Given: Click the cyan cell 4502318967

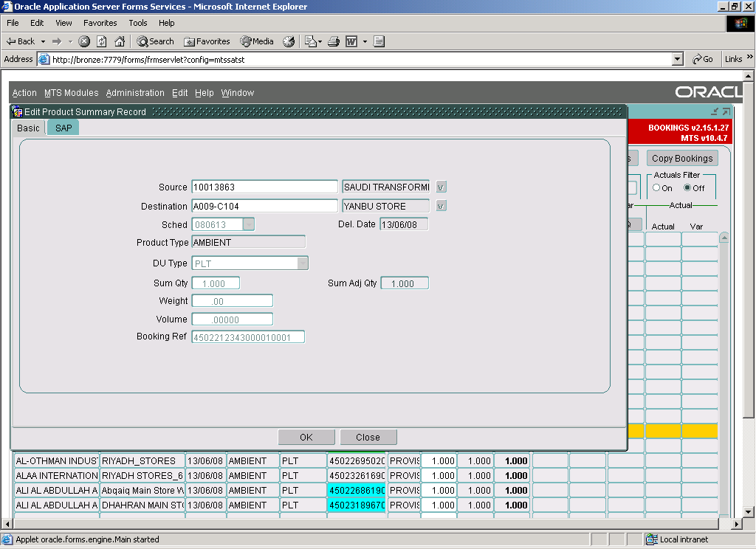Looking at the screenshot, I should (x=357, y=505).
